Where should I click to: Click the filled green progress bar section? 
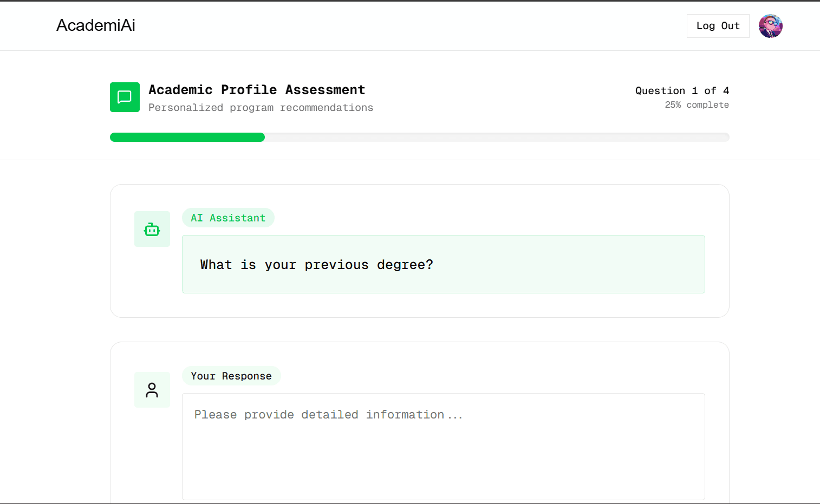pos(187,138)
